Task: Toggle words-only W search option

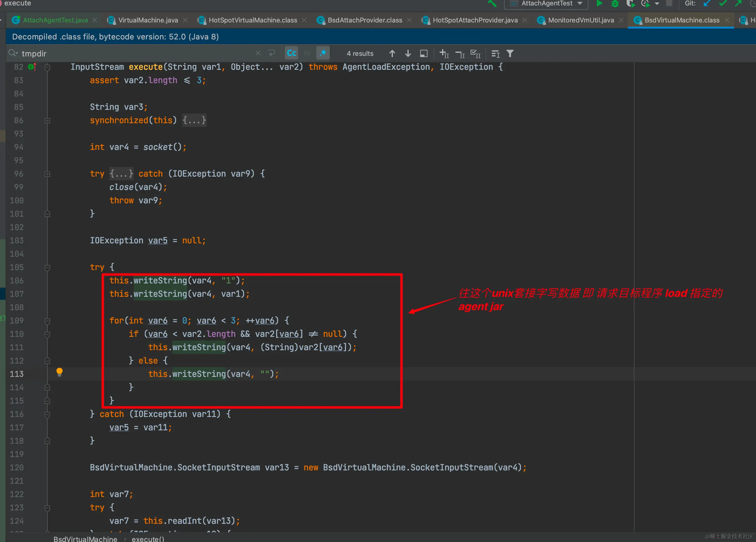Action: (307, 53)
